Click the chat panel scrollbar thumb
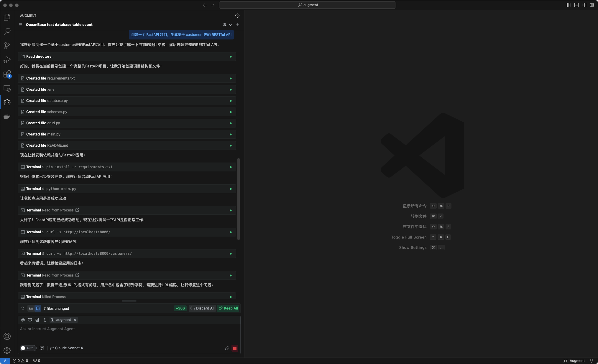598x364 pixels. point(239,199)
